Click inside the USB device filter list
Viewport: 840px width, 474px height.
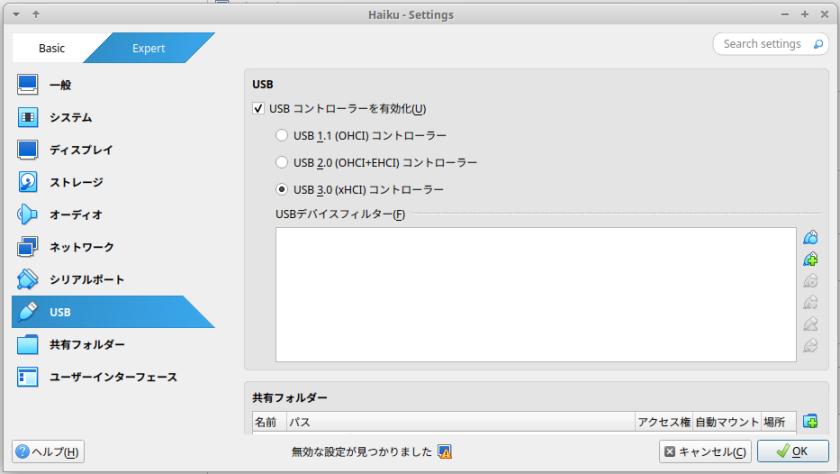(536, 295)
